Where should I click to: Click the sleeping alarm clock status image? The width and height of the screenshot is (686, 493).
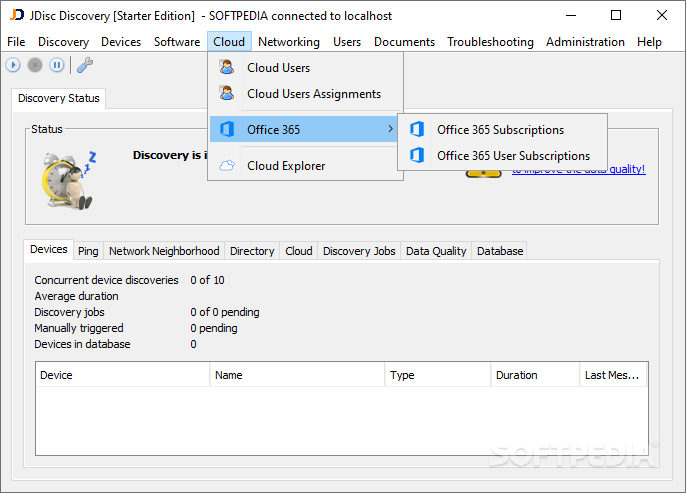coord(69,180)
